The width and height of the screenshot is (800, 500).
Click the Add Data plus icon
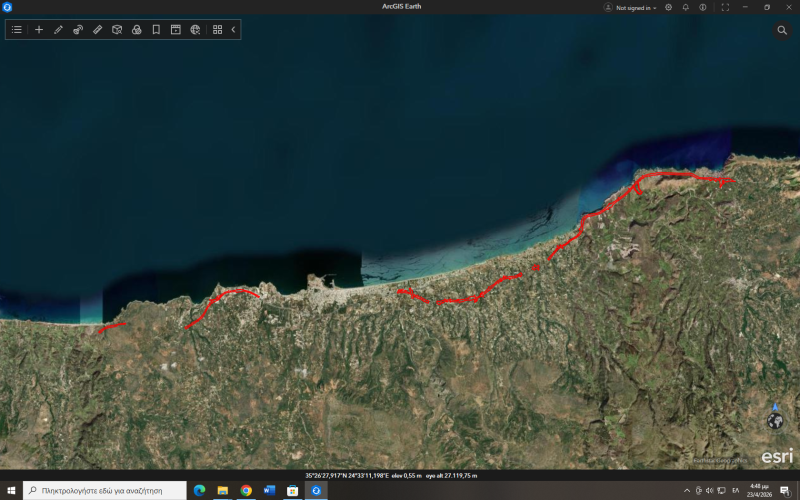pyautogui.click(x=39, y=30)
